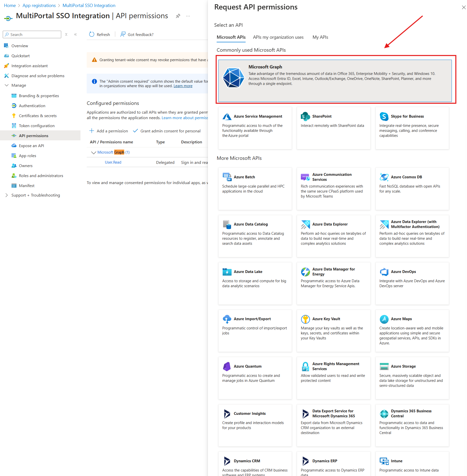Click the Azure Data Lake icon
This screenshot has width=467, height=476.
tap(227, 272)
